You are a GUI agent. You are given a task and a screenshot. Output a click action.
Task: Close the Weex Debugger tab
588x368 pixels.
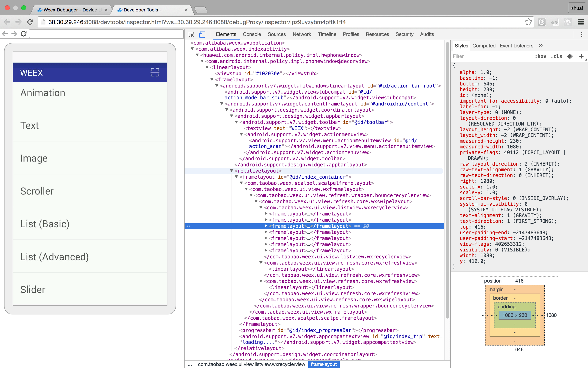(x=106, y=10)
